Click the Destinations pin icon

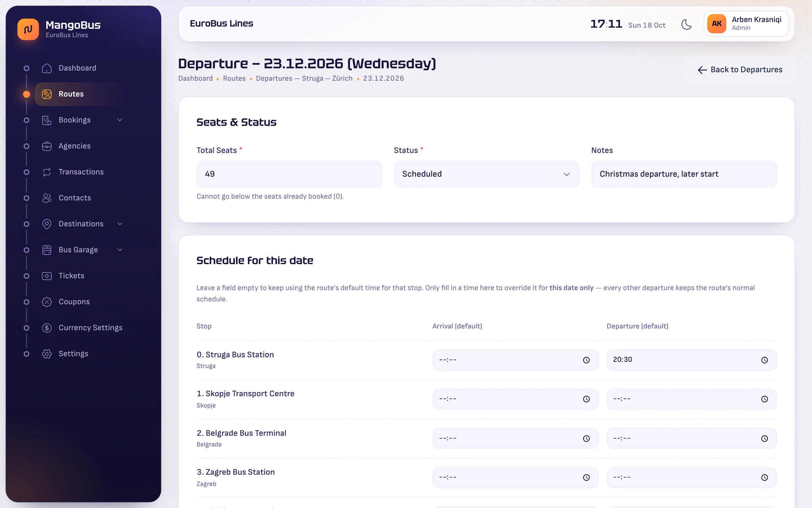click(x=47, y=224)
